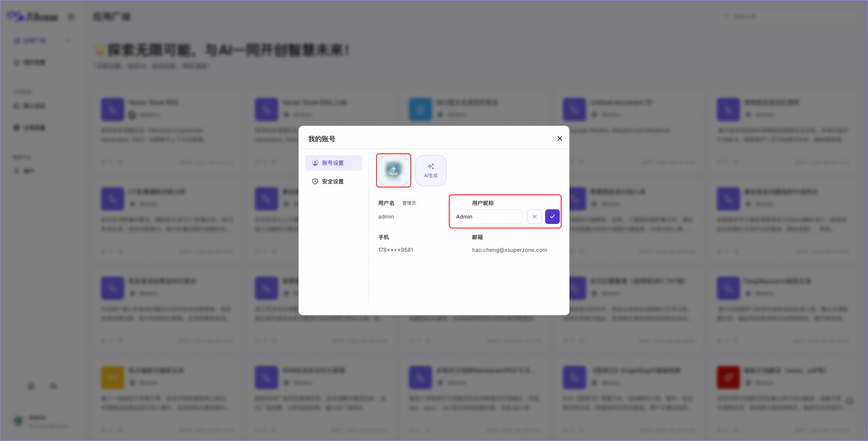Collapse the sidebar with the hamburger icon
The image size is (868, 441).
(72, 17)
